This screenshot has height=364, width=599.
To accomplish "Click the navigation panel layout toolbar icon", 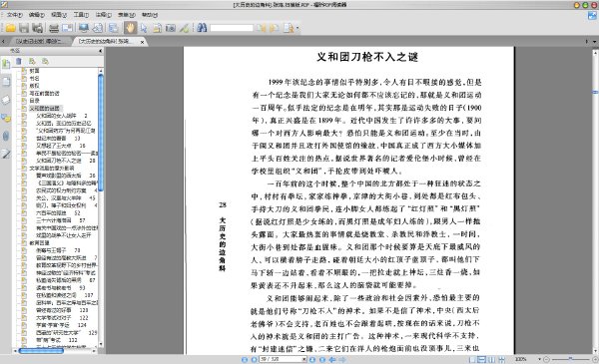I will (114, 28).
